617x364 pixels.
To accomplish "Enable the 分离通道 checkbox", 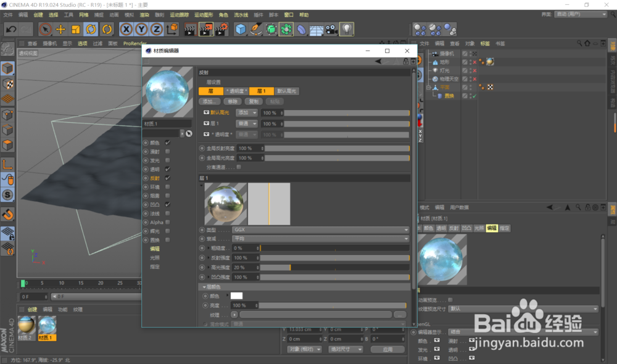I will [239, 167].
